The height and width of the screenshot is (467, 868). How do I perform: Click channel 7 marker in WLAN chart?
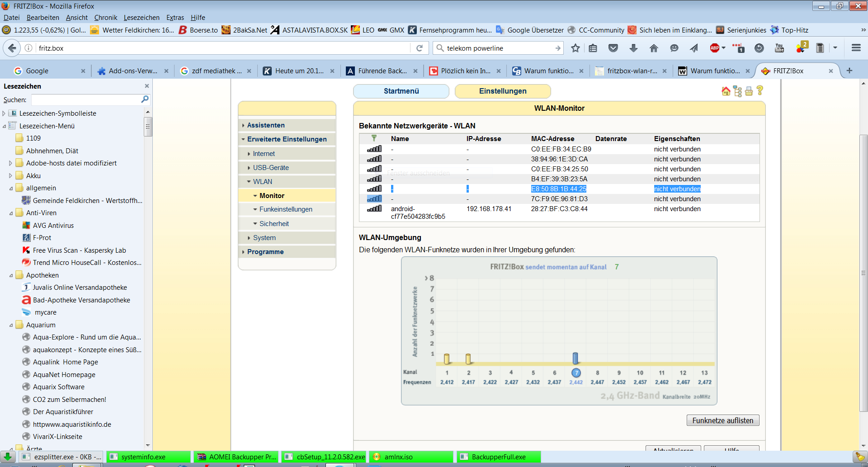tap(576, 373)
